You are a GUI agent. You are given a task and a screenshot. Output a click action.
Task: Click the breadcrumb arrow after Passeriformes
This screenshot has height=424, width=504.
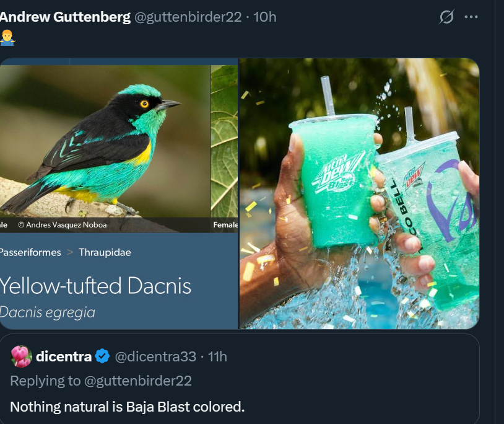pos(70,252)
